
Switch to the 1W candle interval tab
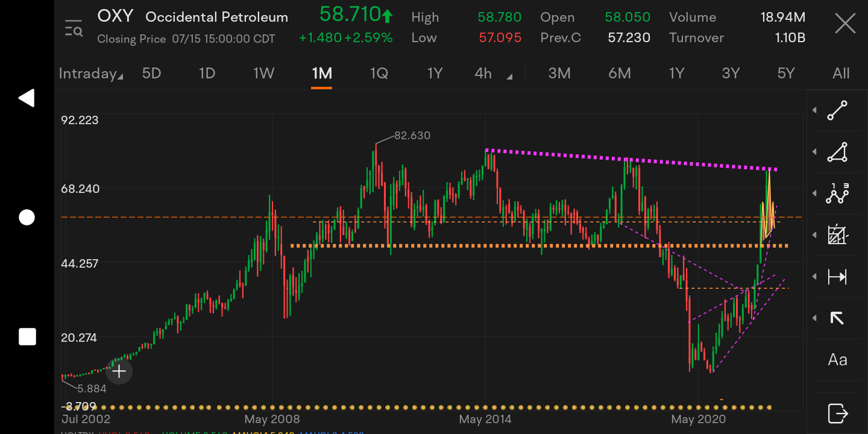coord(263,74)
